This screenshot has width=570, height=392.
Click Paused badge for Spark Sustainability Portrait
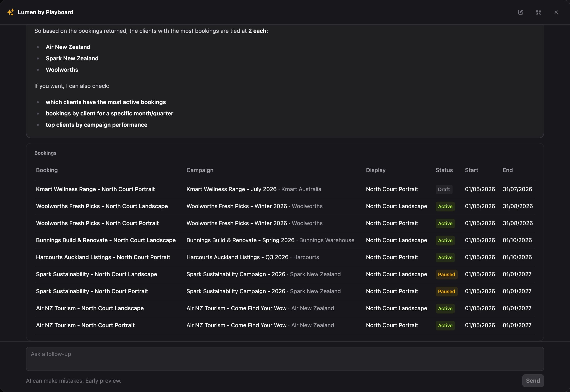[446, 291]
